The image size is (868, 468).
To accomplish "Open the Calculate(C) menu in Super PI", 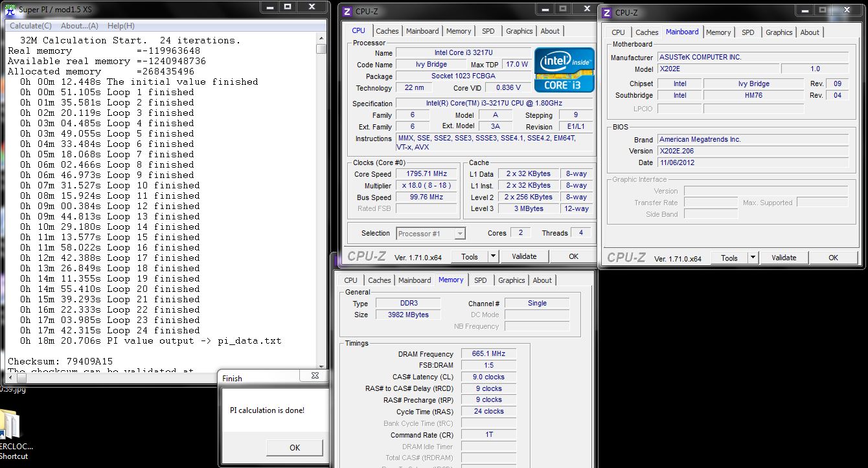I will (30, 26).
